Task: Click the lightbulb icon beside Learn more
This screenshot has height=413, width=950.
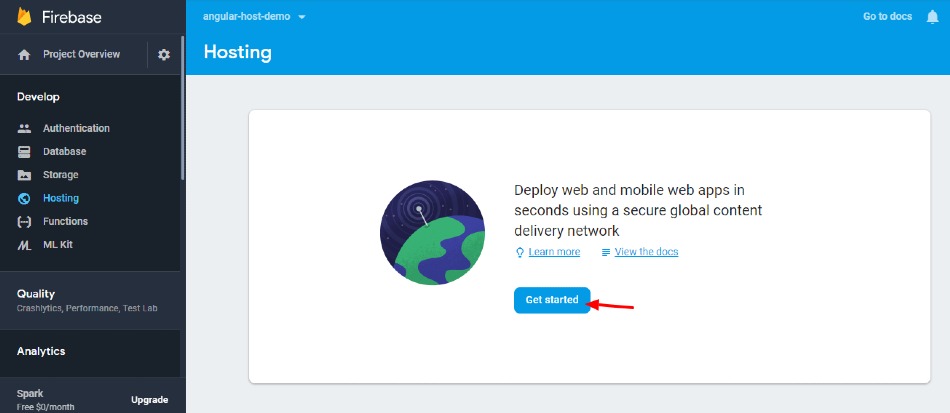Action: 519,252
